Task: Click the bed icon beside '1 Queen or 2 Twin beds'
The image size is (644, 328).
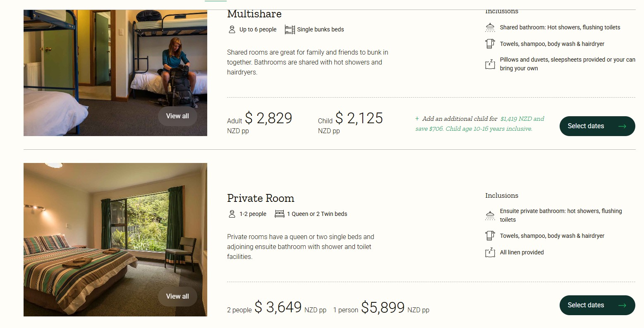Action: [280, 214]
